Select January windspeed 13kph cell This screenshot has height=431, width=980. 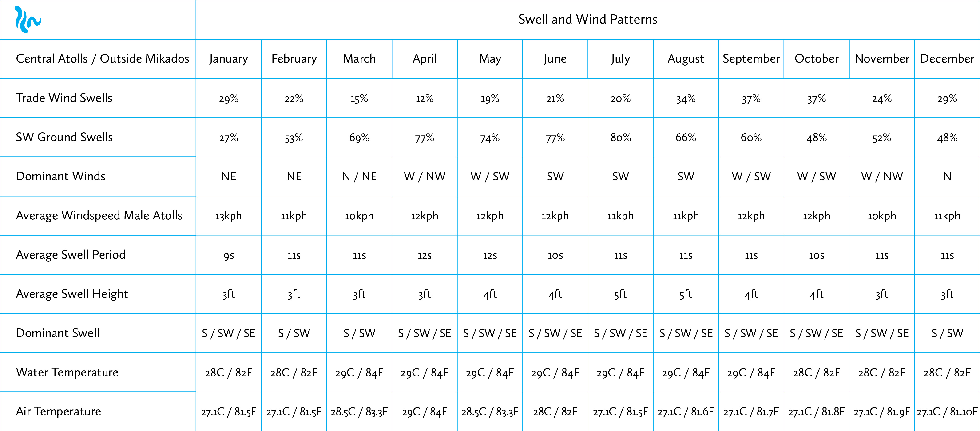click(229, 216)
